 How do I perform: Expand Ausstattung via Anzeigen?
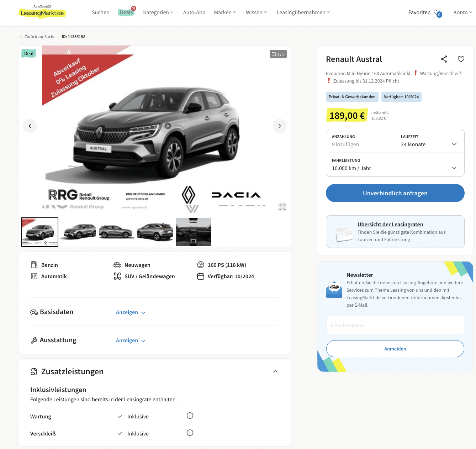coord(131,340)
